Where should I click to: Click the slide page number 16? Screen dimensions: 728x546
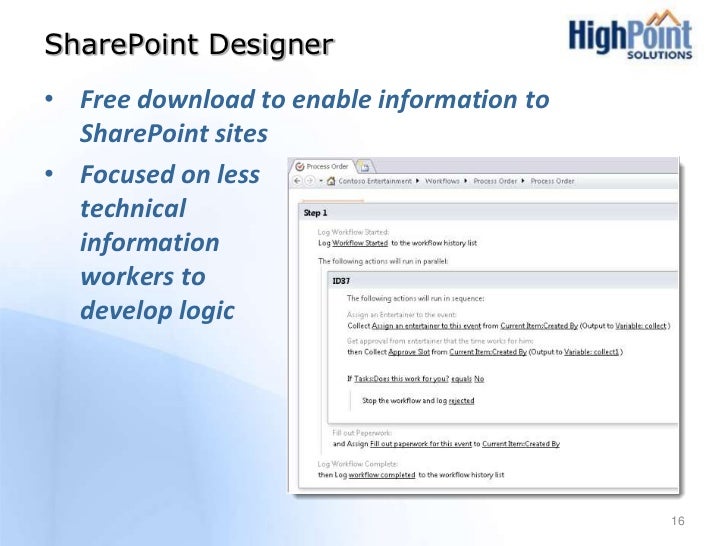678,521
